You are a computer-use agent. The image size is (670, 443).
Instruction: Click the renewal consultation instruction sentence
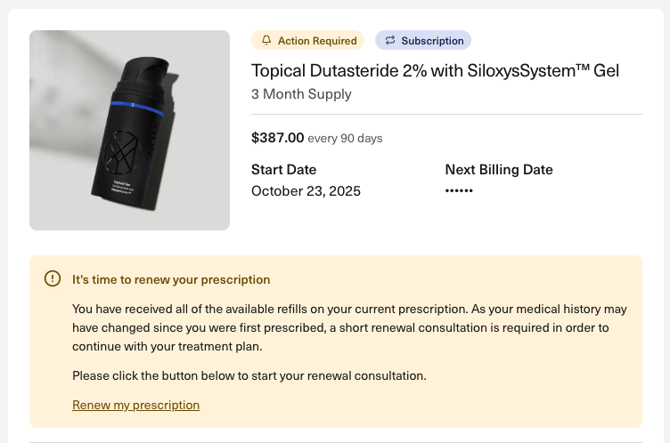coord(249,376)
